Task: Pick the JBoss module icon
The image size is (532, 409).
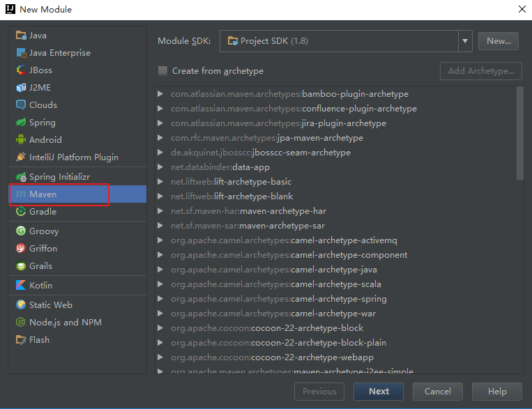Action: pyautogui.click(x=21, y=70)
